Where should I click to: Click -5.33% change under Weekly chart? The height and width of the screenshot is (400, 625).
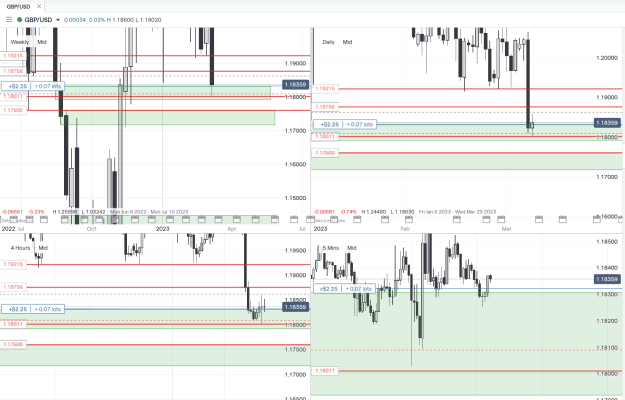37,212
